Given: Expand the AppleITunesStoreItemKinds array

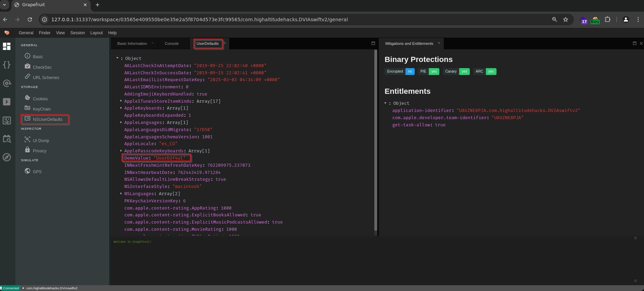Looking at the screenshot, I should click(121, 101).
